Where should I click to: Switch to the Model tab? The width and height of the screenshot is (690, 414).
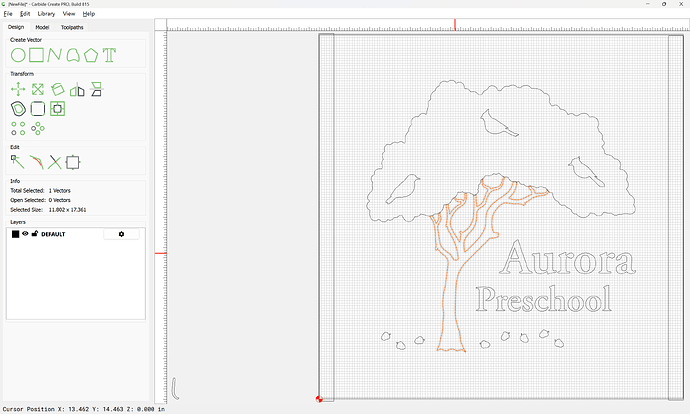pyautogui.click(x=42, y=27)
